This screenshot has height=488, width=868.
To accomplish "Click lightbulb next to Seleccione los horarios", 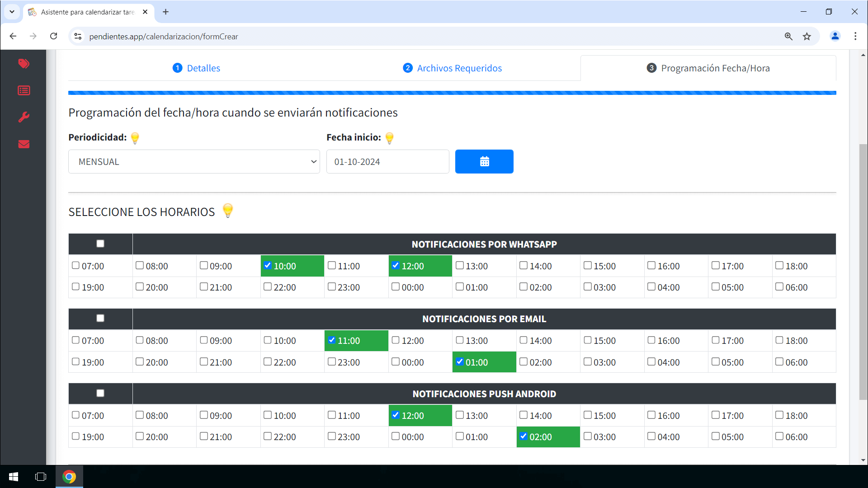I will 228,211.
